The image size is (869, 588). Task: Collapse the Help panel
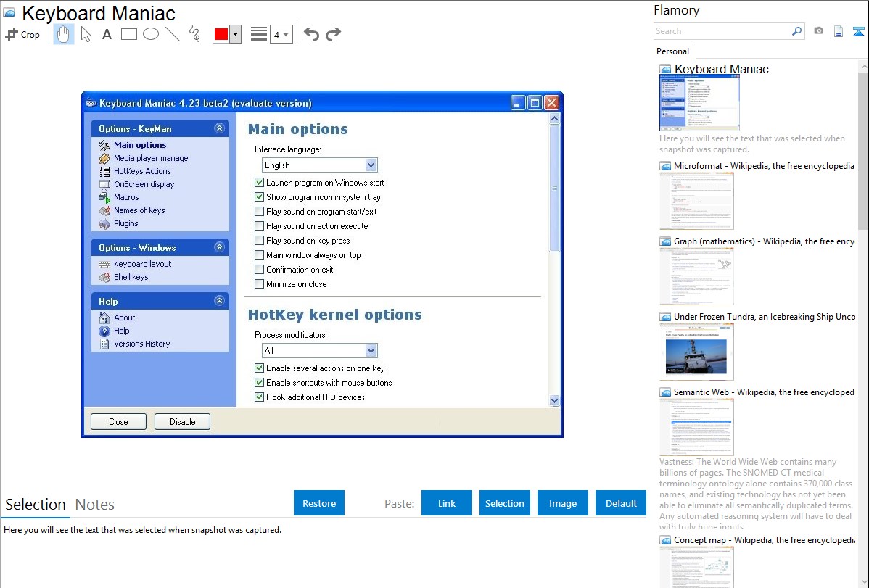220,300
